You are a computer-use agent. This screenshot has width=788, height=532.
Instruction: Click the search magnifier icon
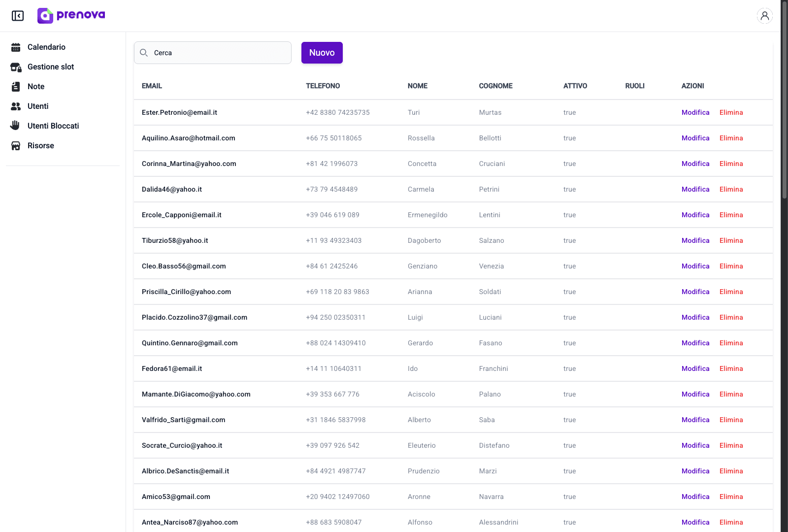[x=144, y=53]
